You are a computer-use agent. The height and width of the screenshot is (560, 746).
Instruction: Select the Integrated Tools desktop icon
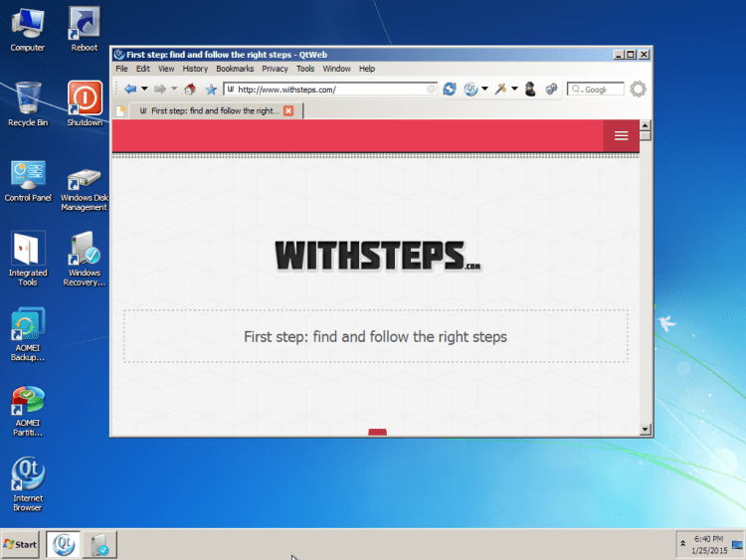coord(28,260)
